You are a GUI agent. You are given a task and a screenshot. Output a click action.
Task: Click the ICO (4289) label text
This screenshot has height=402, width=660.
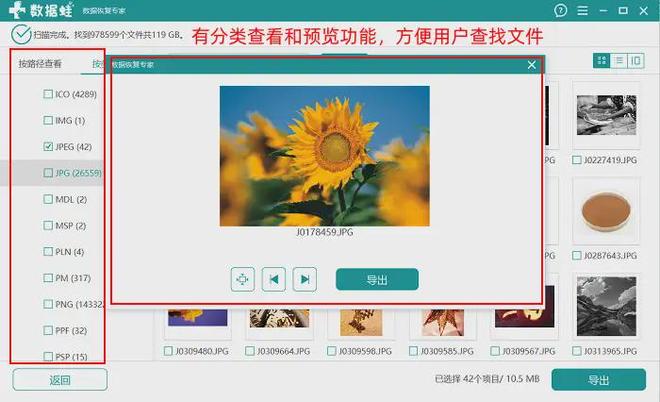click(x=76, y=94)
